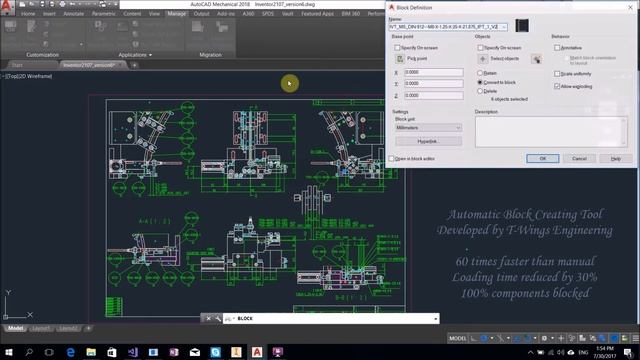640x360 pixels.
Task: Open Mail app from the taskbar
Action: click(195, 352)
